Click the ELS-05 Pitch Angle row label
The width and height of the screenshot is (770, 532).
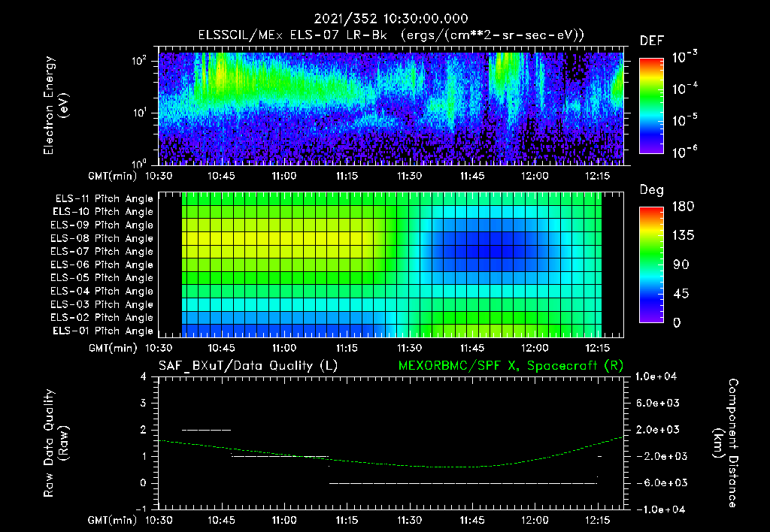click(x=102, y=278)
